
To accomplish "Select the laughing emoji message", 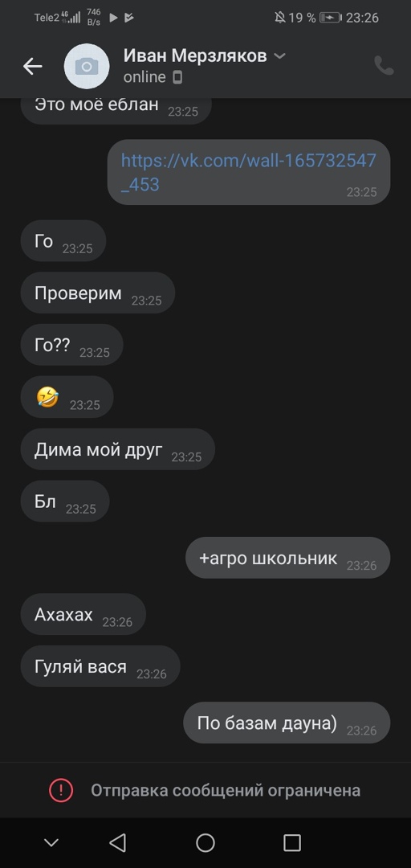I will (67, 397).
